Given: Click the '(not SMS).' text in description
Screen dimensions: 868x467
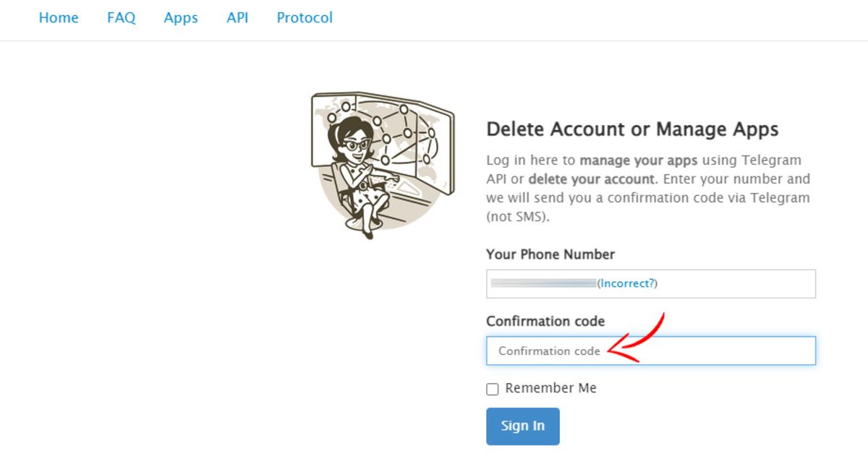Looking at the screenshot, I should (x=518, y=217).
